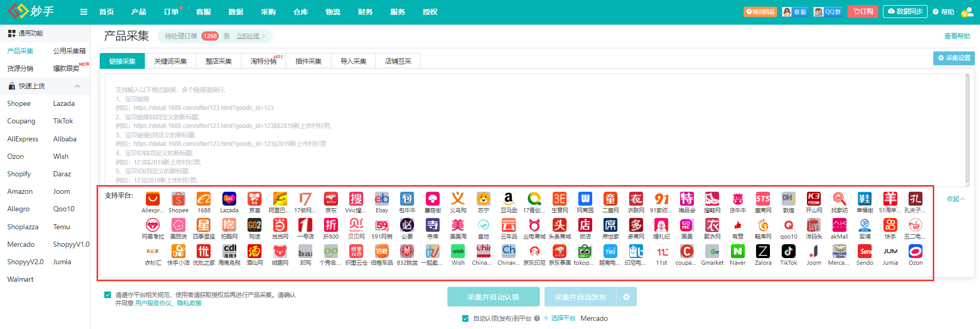Toggle the platform rules agreement checkbox
Image resolution: width=980 pixels, height=329 pixels.
(107, 295)
